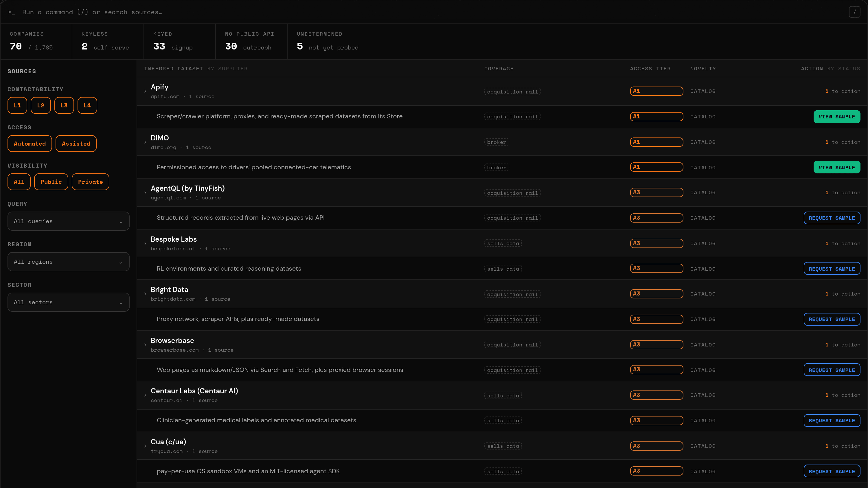Sort by the Coverage column header
The image size is (868, 488).
tap(499, 69)
